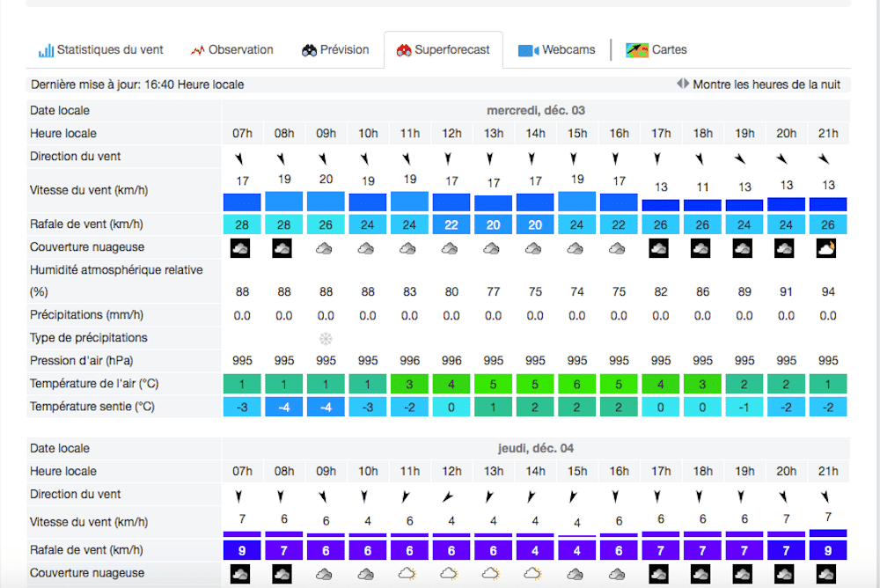Click Thursday 11h partly sunny cloud icon

[x=407, y=574]
